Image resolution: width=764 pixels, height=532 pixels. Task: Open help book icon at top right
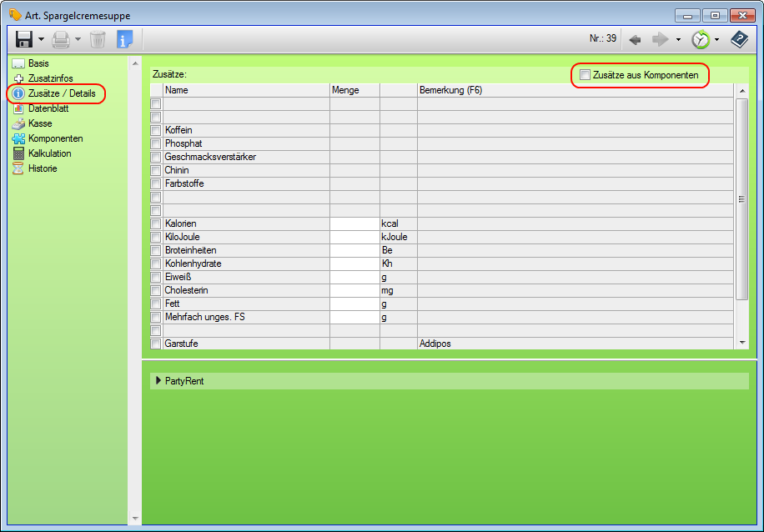(739, 39)
